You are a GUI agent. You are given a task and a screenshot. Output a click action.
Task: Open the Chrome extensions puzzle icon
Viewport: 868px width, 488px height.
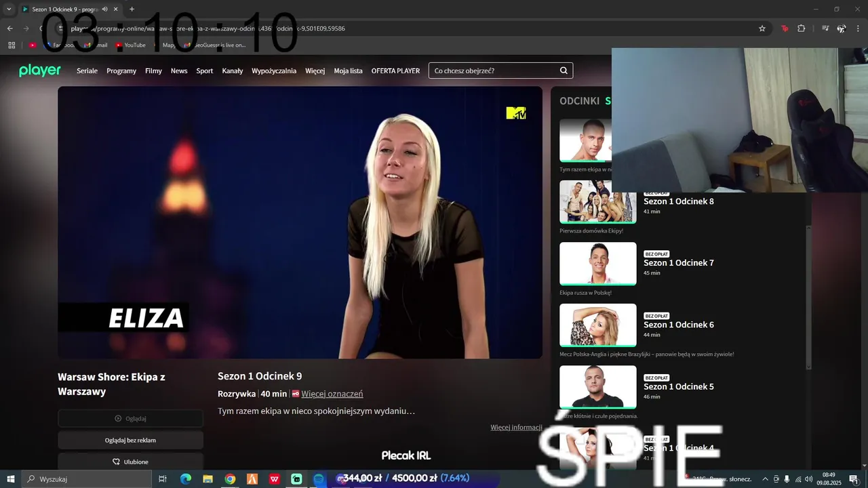click(x=802, y=28)
